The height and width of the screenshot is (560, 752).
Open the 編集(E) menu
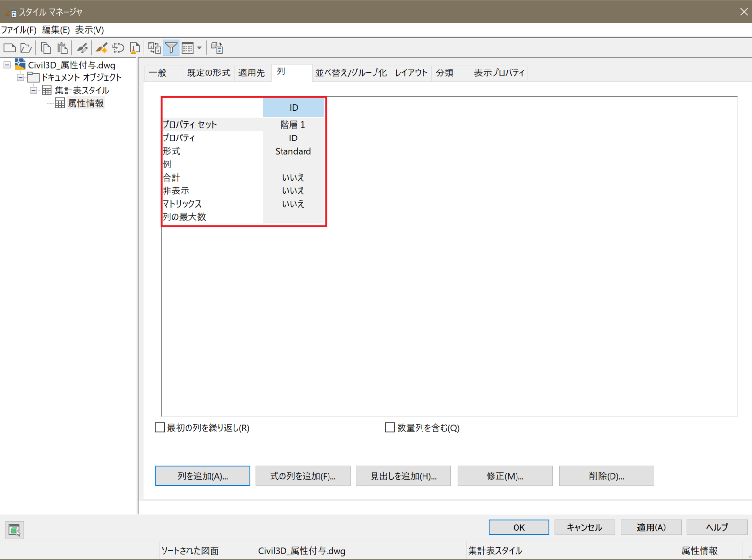click(x=56, y=30)
